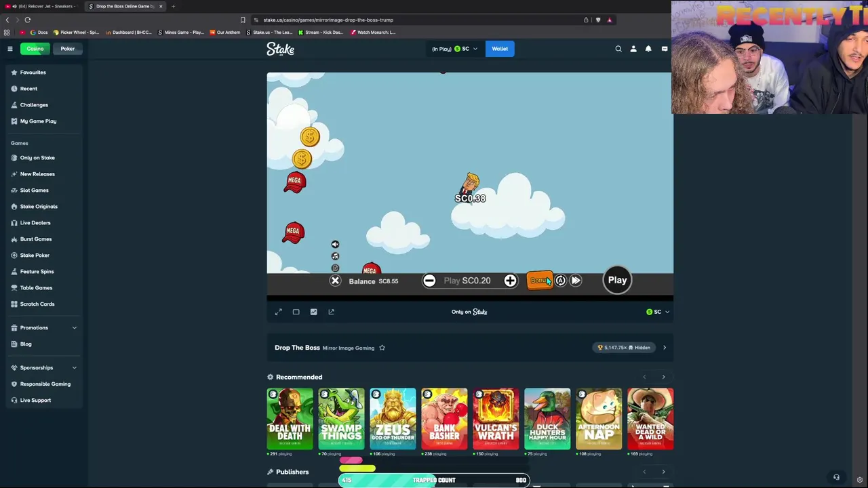Viewport: 868px width, 488px height.
Task: Click the blue Wallet button
Action: [500, 49]
